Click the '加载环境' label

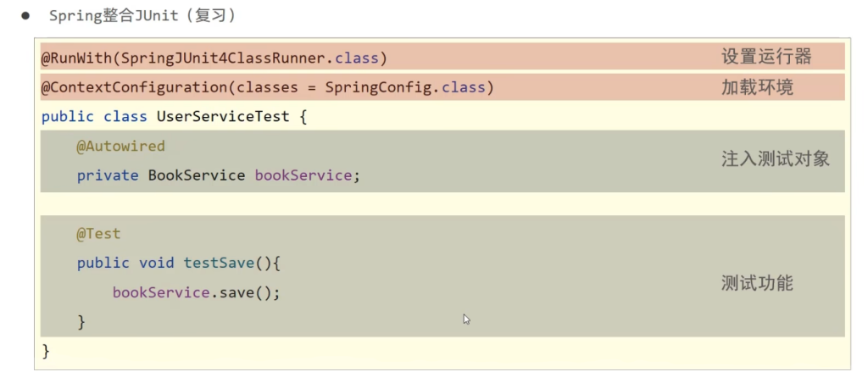(x=756, y=87)
